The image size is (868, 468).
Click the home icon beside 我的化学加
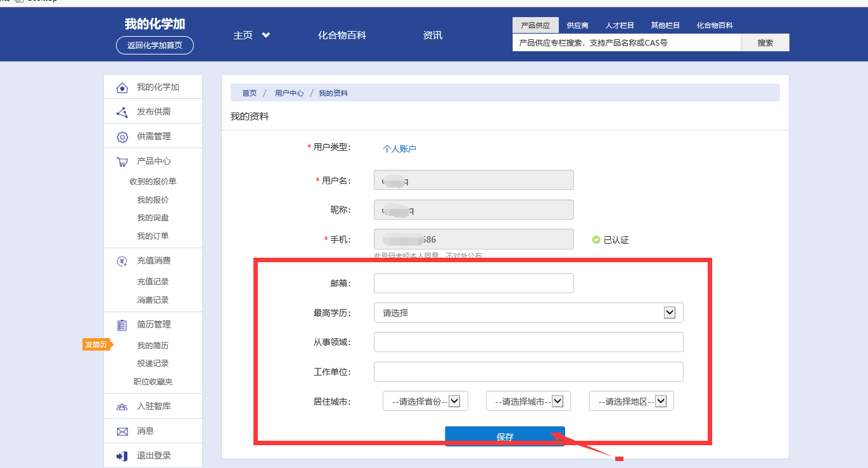point(122,87)
